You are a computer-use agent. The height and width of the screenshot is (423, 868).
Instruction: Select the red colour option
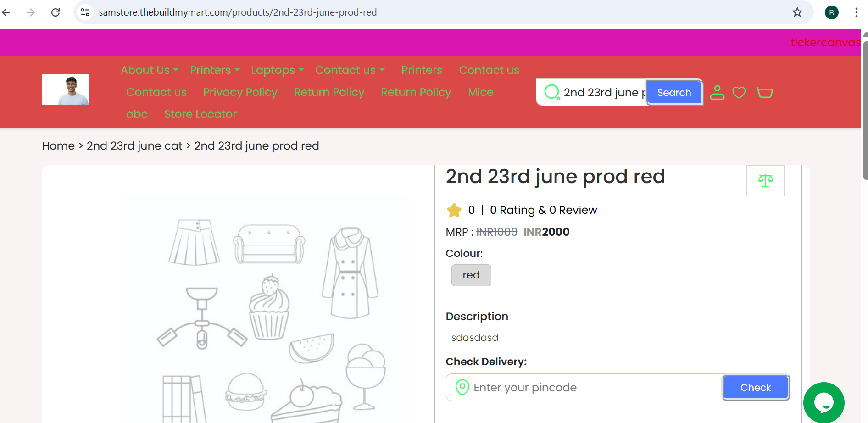tap(471, 275)
